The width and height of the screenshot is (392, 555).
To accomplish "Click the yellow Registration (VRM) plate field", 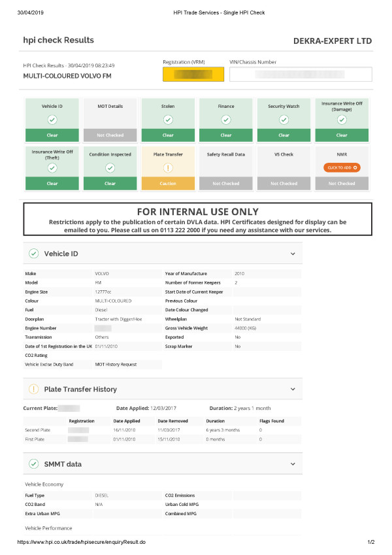I will click(x=193, y=75).
